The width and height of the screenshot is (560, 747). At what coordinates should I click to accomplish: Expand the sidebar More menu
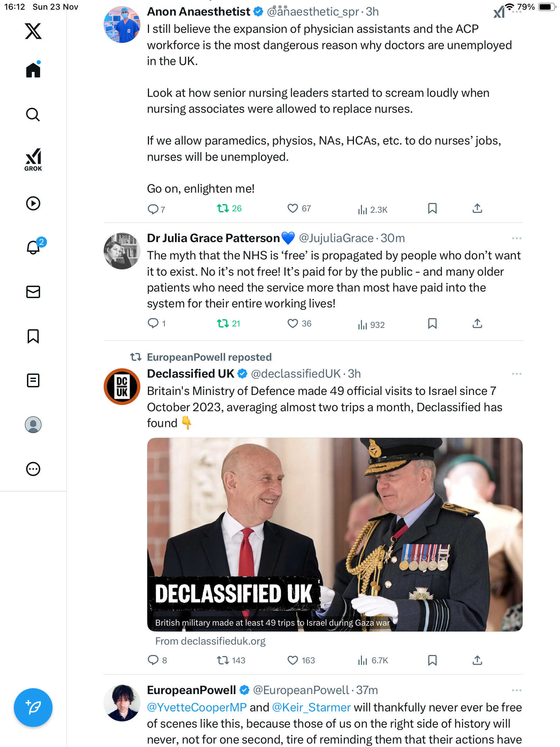[33, 469]
